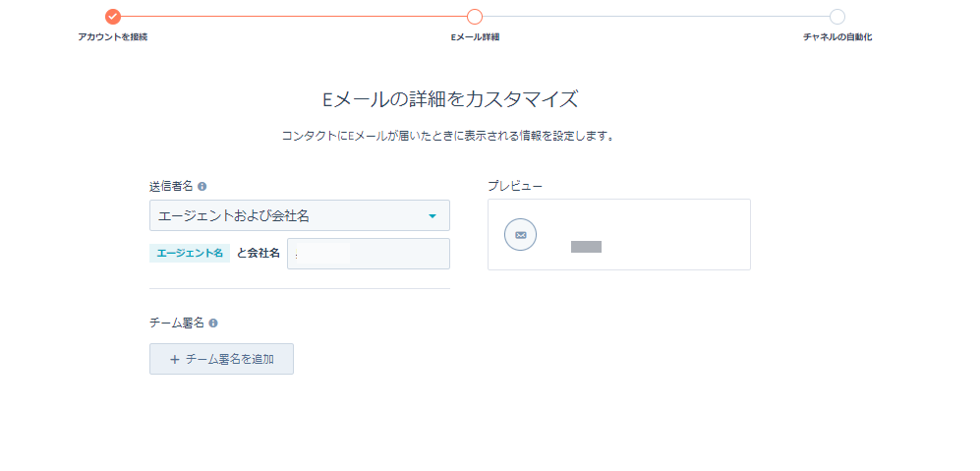Click the gray placeholder bar in preview
Viewport: 980px width, 471px height.
coord(586,247)
